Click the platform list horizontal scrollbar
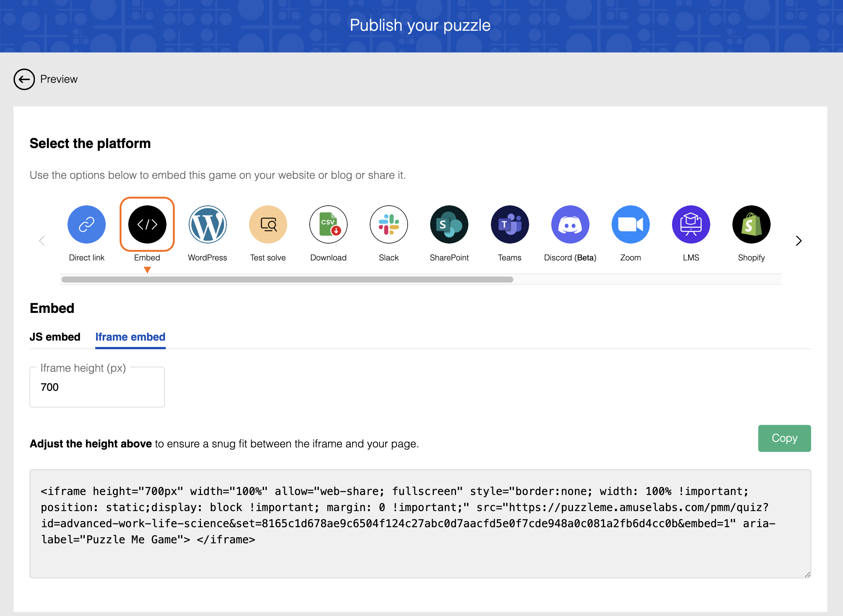Image resolution: width=843 pixels, height=616 pixels. pos(287,280)
